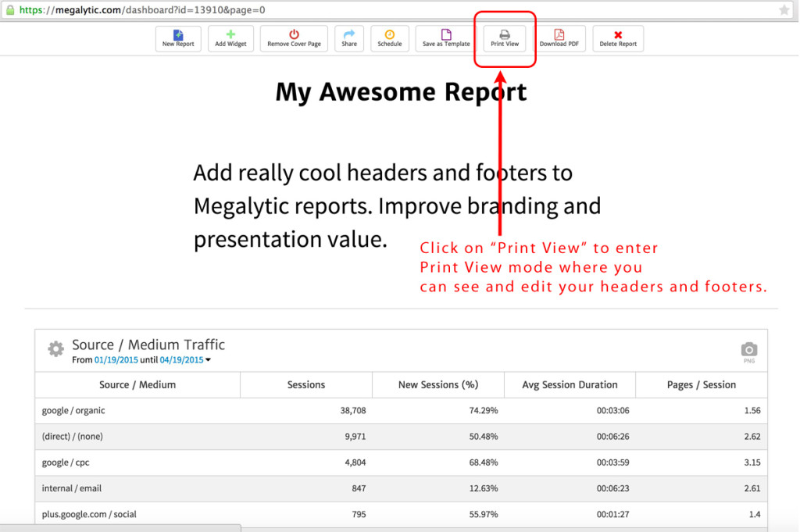Click the New Sessions (%) column header
Screen dimensions: 800x532
pos(437,384)
